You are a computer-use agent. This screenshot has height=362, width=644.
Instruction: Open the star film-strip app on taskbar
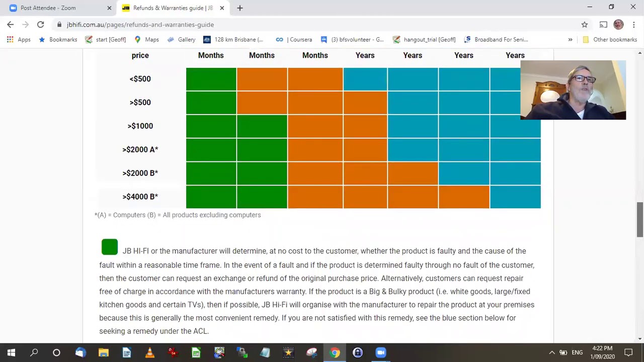[x=288, y=352]
